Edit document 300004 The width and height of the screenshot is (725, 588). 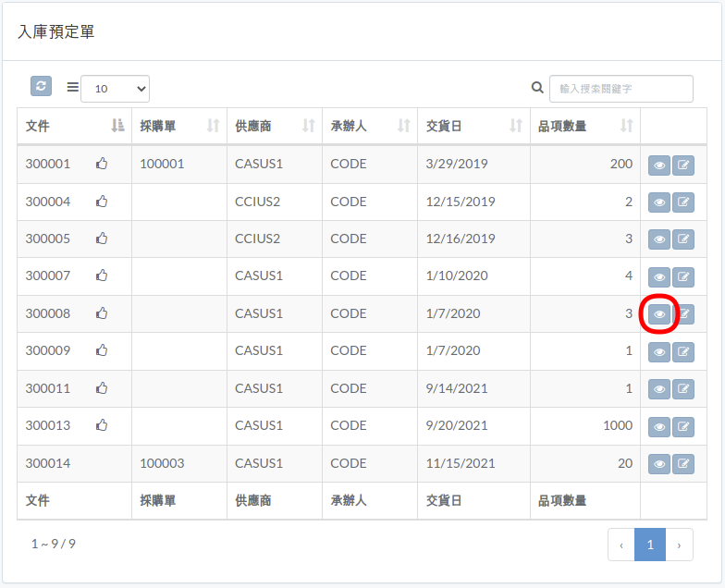(682, 202)
